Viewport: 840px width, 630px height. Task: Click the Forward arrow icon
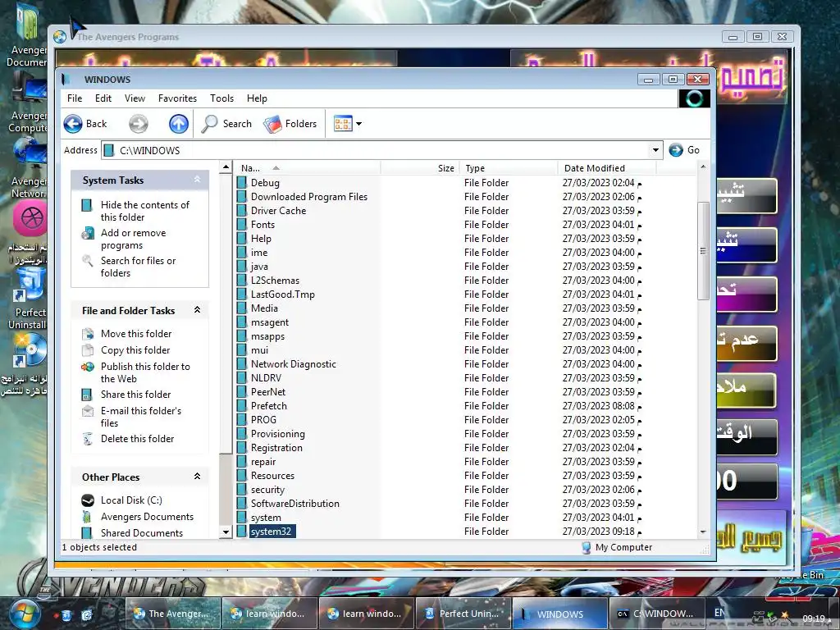[x=138, y=124]
